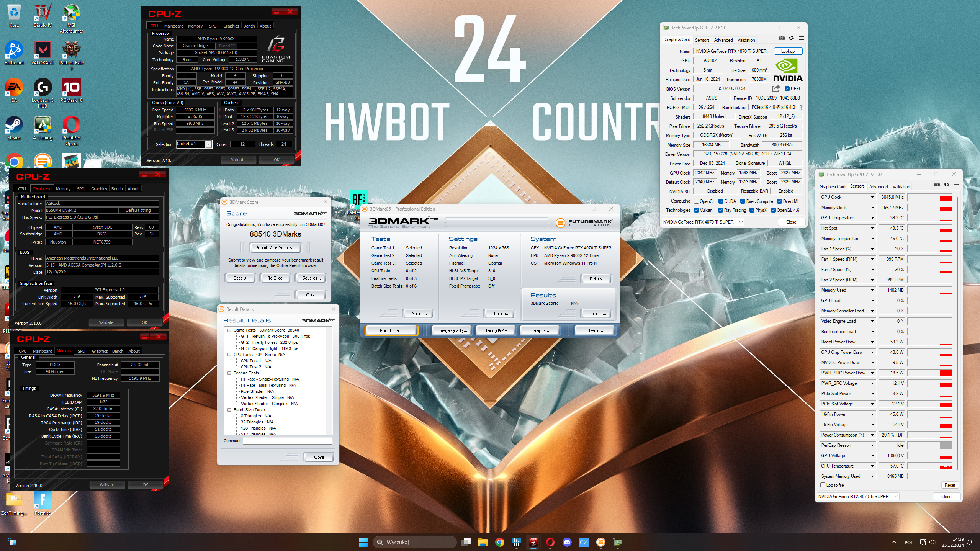Open MSI Afterburner desktop icon
Viewport: 980px width, 551px height.
pyautogui.click(x=71, y=18)
